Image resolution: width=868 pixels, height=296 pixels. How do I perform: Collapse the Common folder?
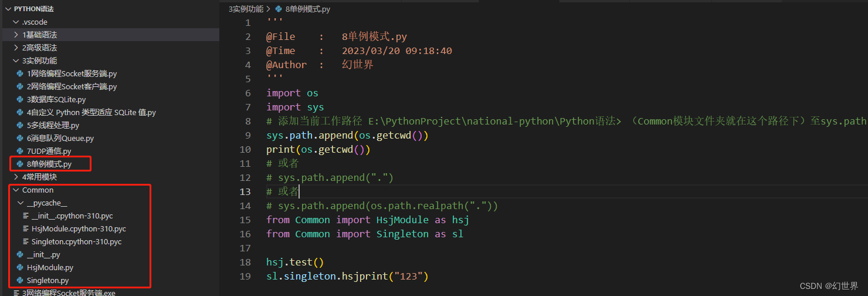click(x=16, y=190)
